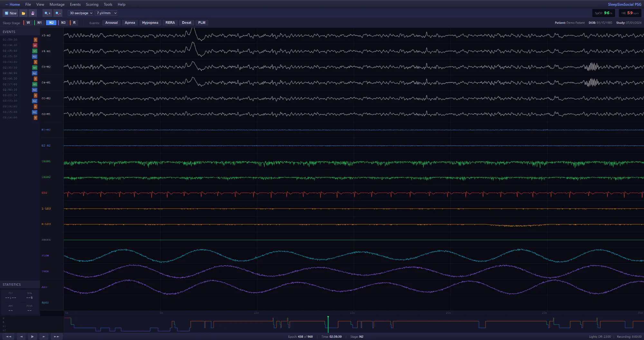Image resolution: width=644 pixels, height=340 pixels.
Task: Mark epoch as R stage
Action: click(x=74, y=23)
